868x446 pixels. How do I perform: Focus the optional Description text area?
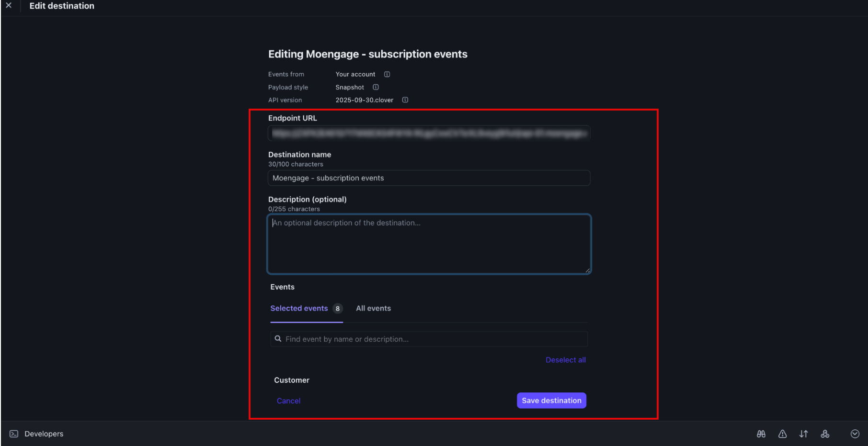(x=429, y=244)
